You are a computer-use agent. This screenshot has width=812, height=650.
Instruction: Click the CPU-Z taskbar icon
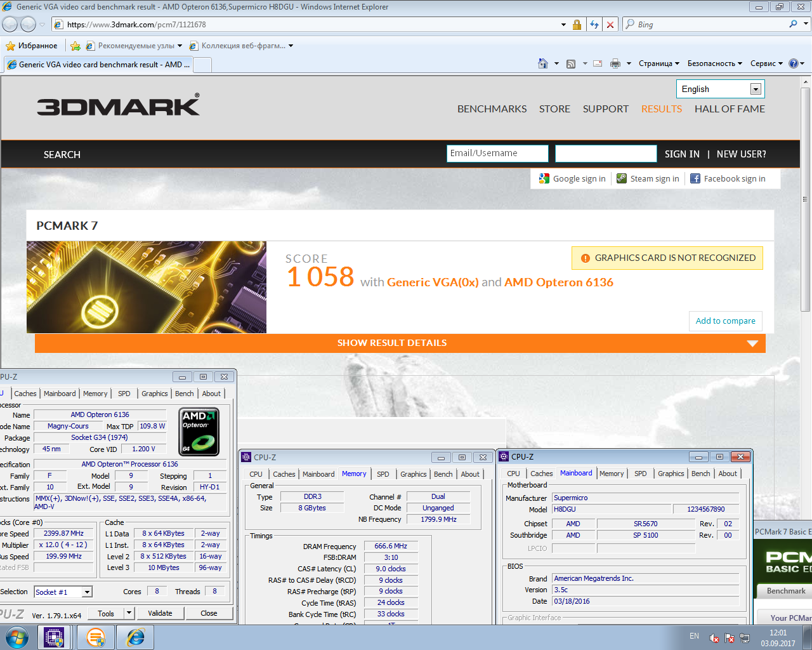54,637
